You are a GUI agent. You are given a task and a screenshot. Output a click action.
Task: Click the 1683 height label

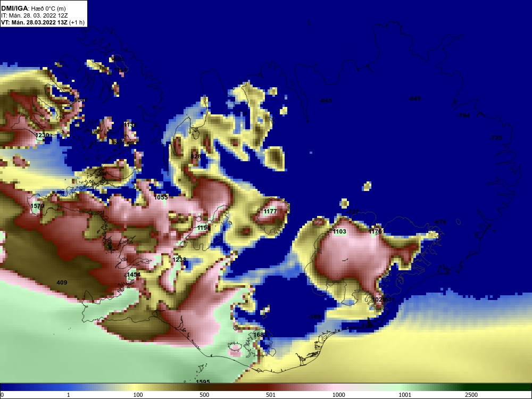point(260,335)
